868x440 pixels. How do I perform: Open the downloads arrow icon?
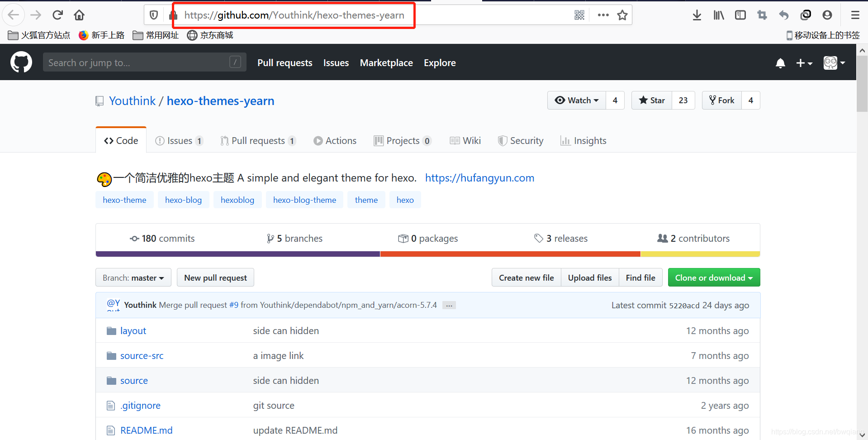coord(697,15)
